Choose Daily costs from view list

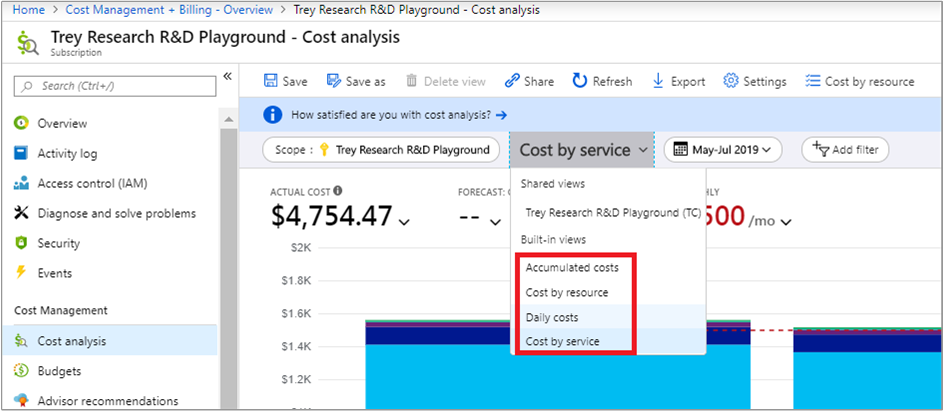tap(552, 317)
